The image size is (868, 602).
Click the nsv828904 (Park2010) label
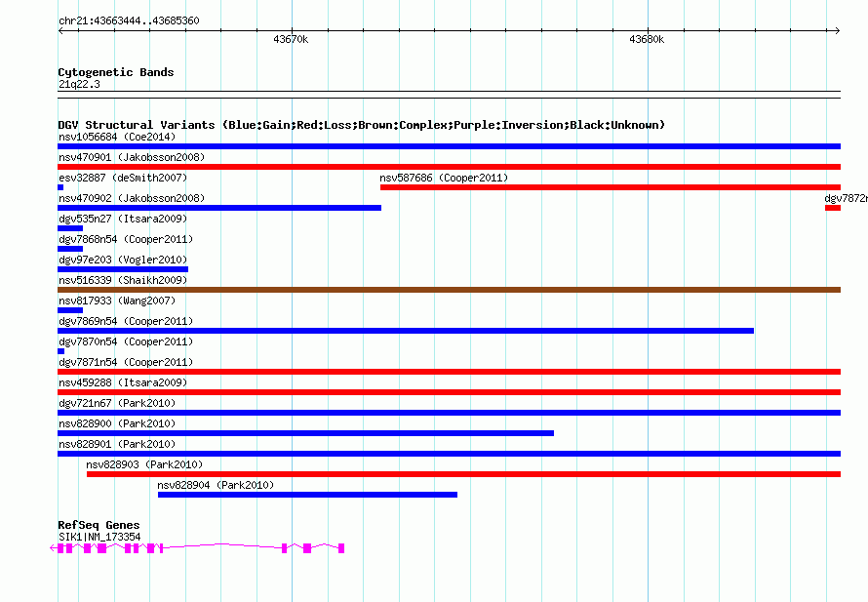pos(216,485)
